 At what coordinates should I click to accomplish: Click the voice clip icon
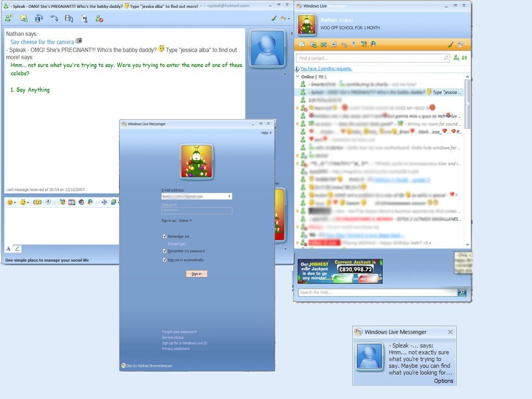pos(48,202)
